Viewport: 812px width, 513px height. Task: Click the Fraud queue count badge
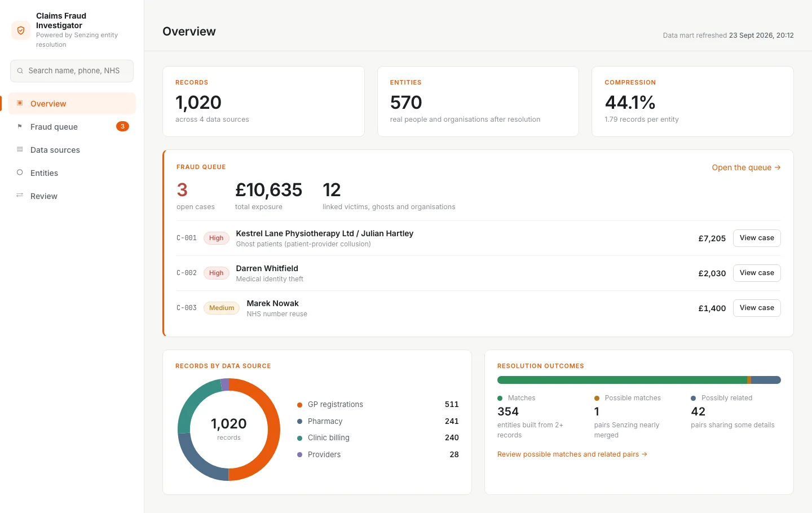pos(122,126)
